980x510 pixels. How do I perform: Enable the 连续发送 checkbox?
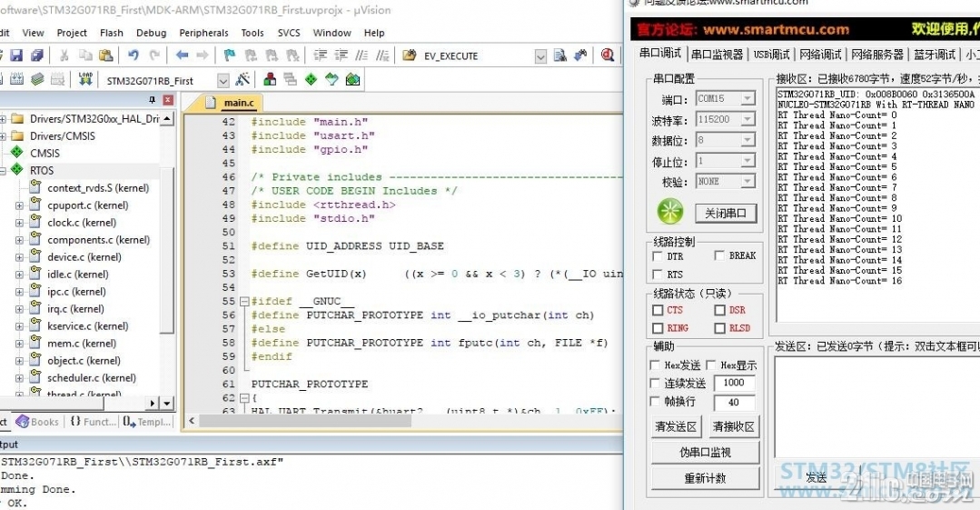pyautogui.click(x=655, y=383)
